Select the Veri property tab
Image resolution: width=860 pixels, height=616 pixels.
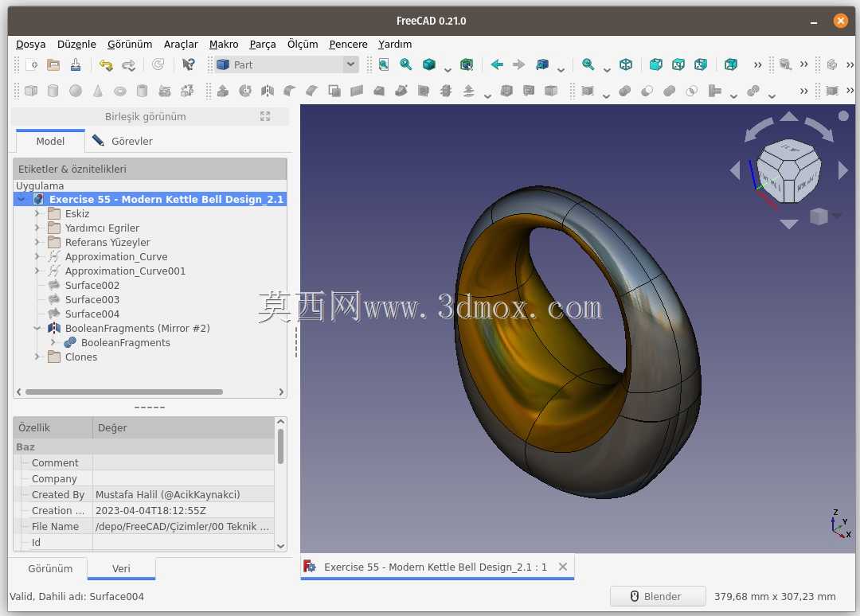coord(121,568)
